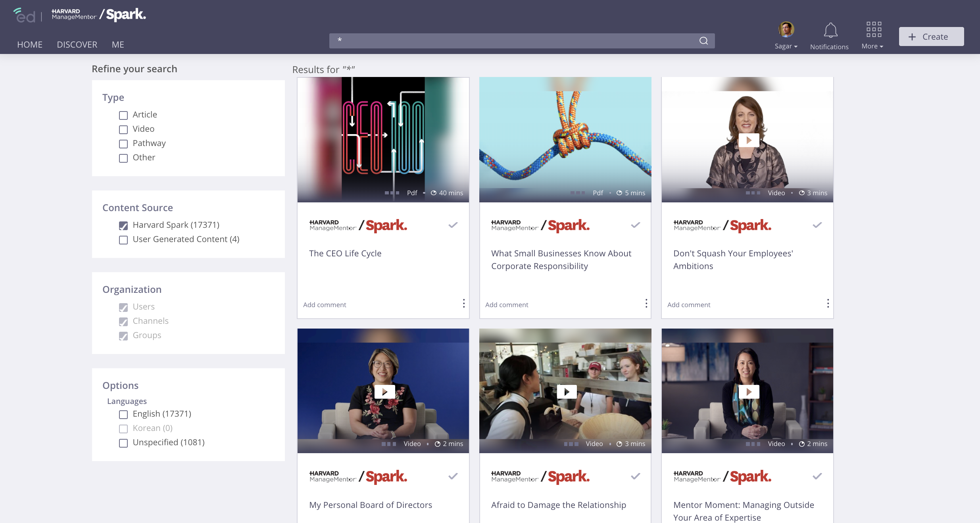Screen dimensions: 980x523
Task: Uncheck the Harvard Spark content source
Action: click(123, 226)
